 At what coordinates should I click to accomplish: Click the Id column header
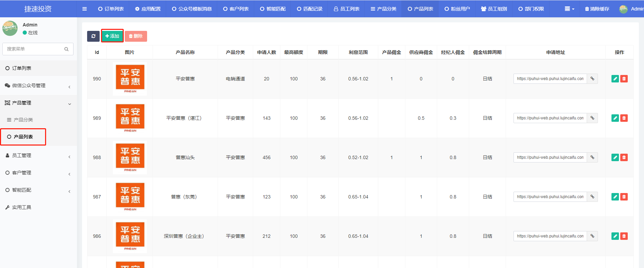[97, 52]
